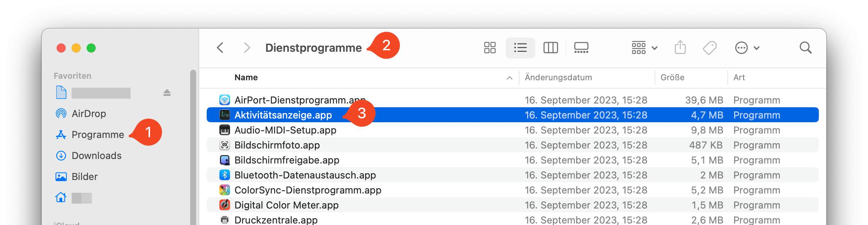Open Downloads in the sidebar
Viewport: 868px width, 225px height.
coord(96,156)
